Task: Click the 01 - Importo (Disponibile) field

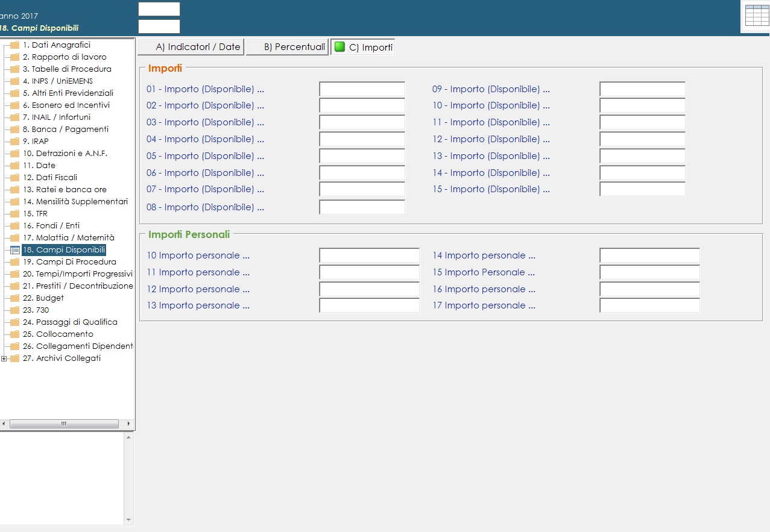Action: tap(362, 89)
